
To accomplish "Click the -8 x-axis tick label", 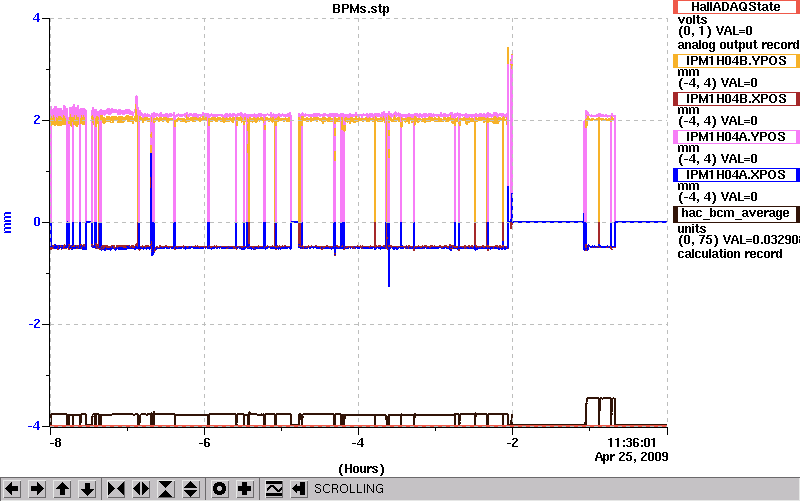I will pos(55,442).
